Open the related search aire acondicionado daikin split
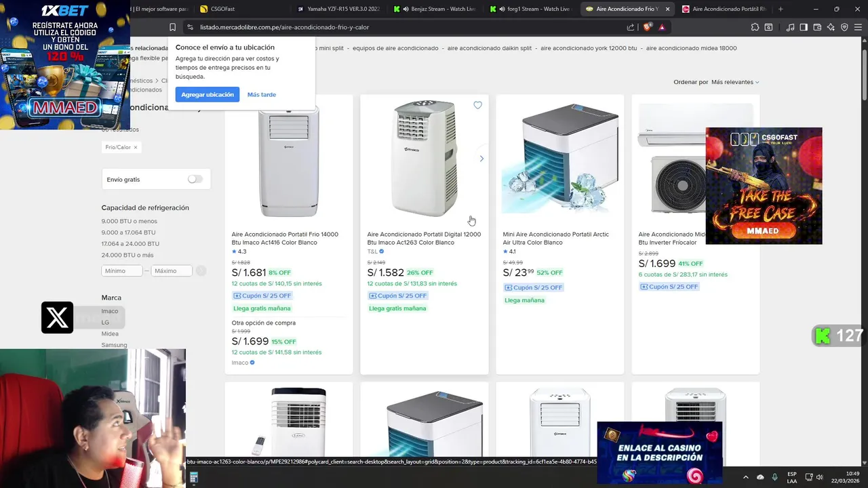Image resolution: width=868 pixels, height=488 pixels. point(490,48)
